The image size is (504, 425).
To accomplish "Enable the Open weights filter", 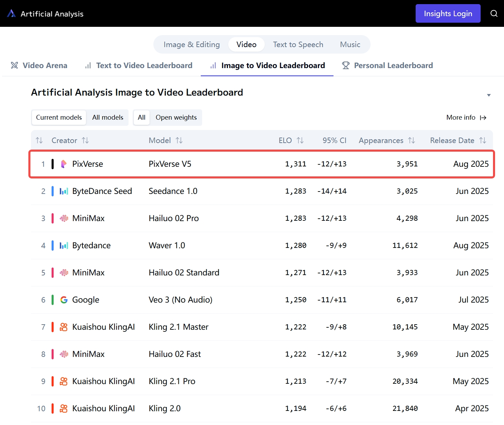I will [x=176, y=117].
